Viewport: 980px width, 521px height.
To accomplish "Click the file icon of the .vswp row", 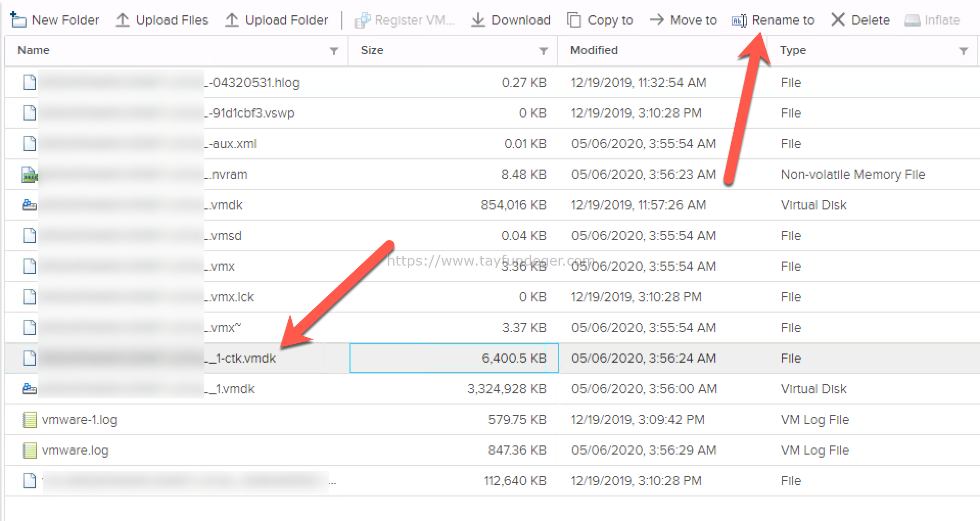I will click(x=30, y=113).
